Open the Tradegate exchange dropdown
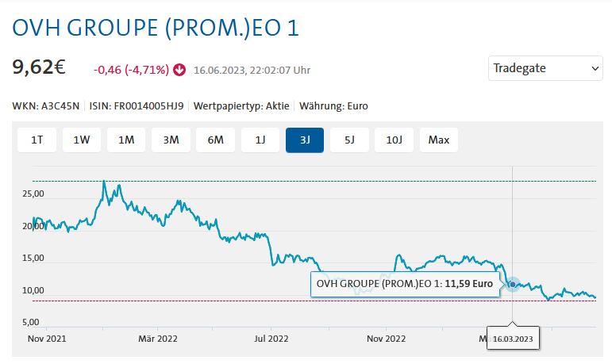The width and height of the screenshot is (612, 364). click(545, 68)
